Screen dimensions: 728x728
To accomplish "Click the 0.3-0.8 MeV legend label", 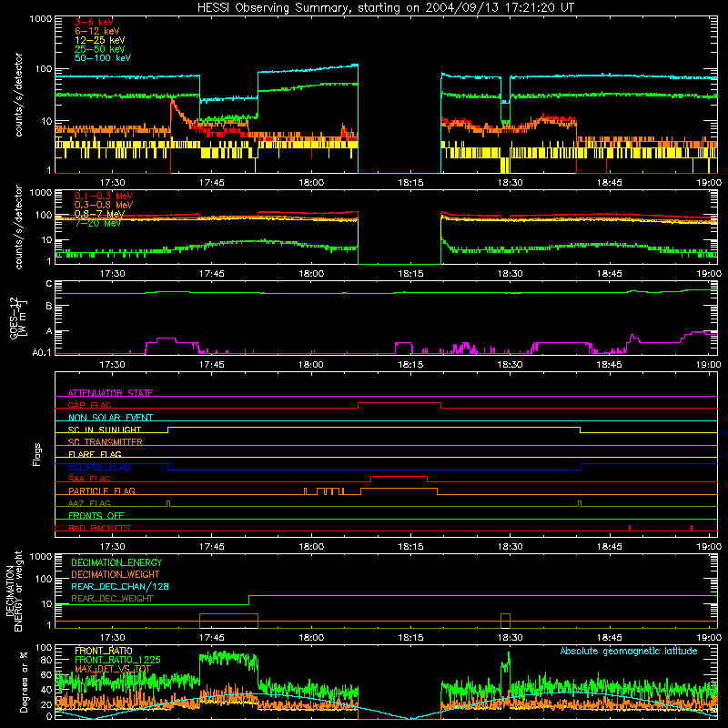I will tap(104, 206).
